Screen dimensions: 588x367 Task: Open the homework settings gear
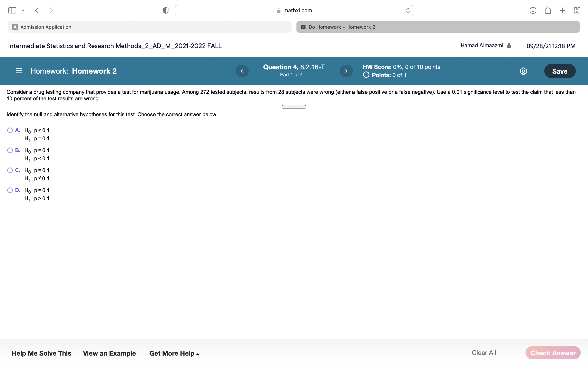click(x=523, y=71)
